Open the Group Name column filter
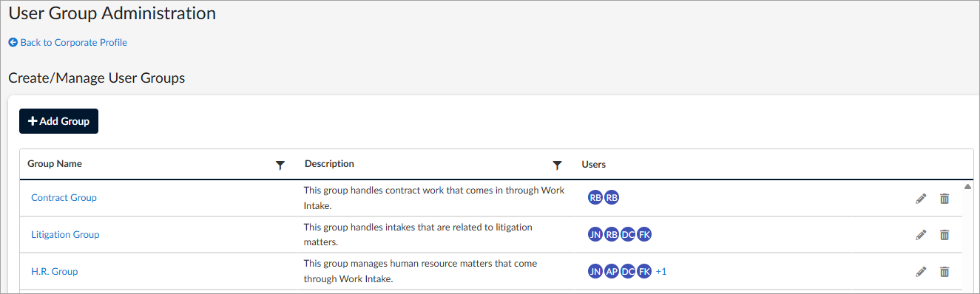 pyautogui.click(x=280, y=165)
